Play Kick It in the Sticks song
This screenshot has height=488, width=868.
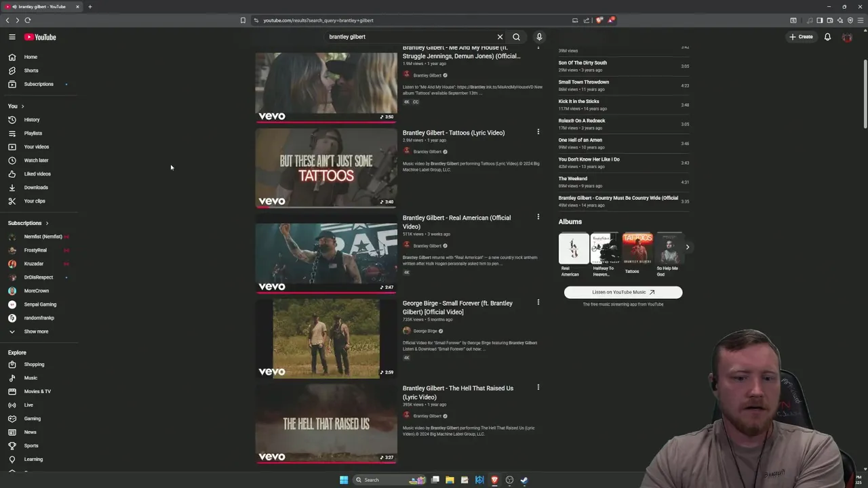[x=579, y=102]
